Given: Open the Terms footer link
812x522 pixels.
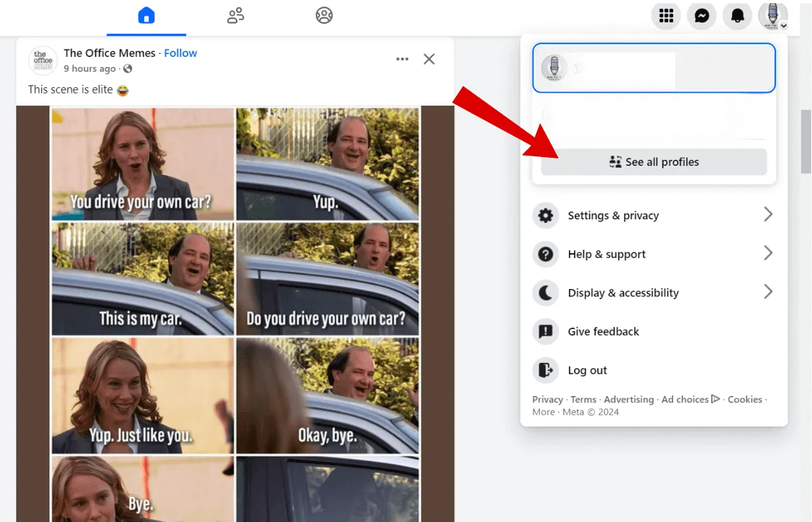Looking at the screenshot, I should click(583, 399).
